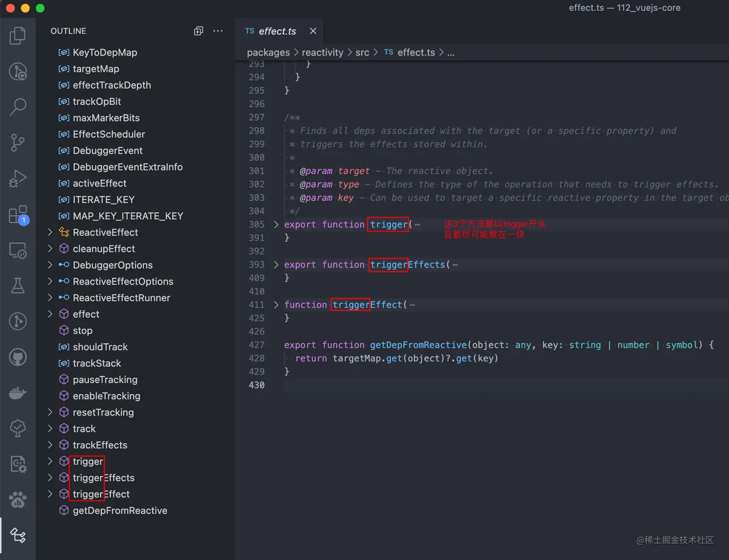The image size is (729, 560).
Task: Open the Source Control view
Action: click(18, 143)
